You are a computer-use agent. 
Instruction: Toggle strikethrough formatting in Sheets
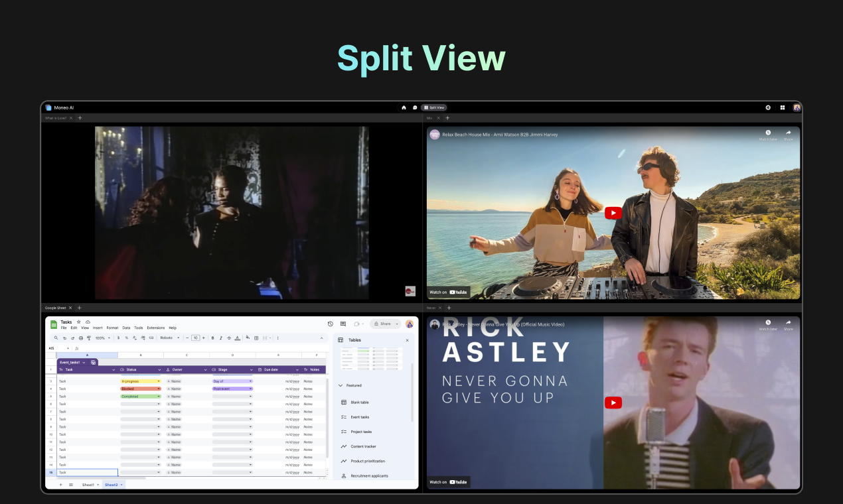tap(229, 338)
